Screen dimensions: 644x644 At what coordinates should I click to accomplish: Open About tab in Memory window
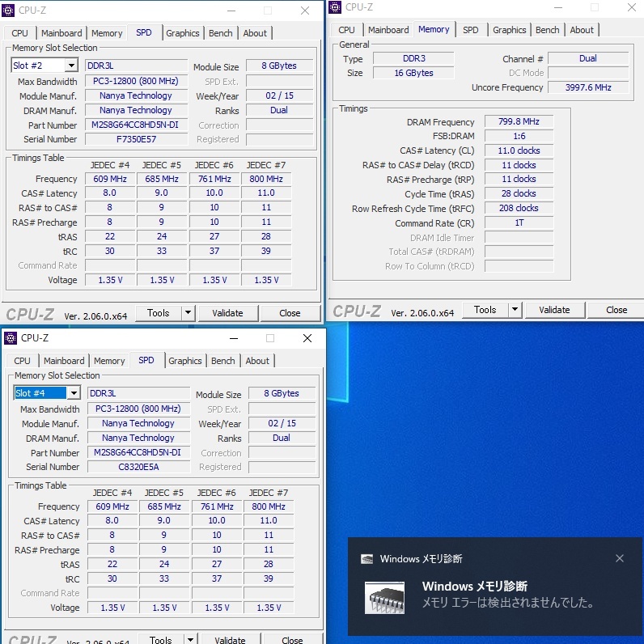tap(582, 30)
